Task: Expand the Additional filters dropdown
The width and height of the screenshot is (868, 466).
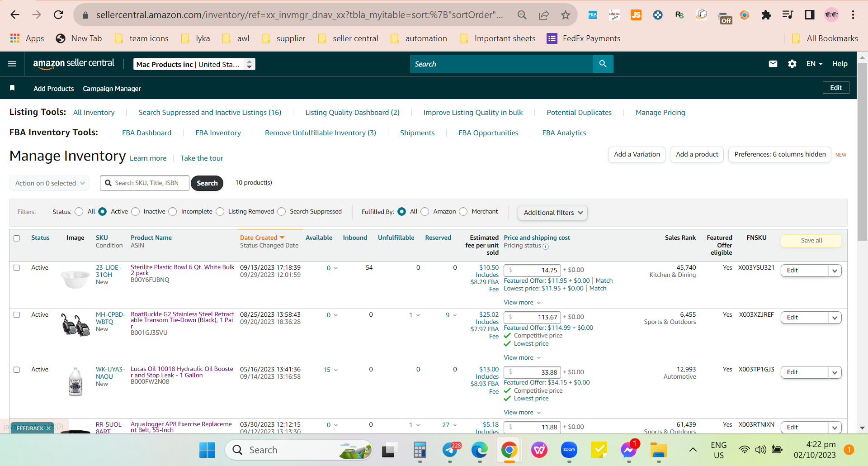Action: [x=552, y=213]
